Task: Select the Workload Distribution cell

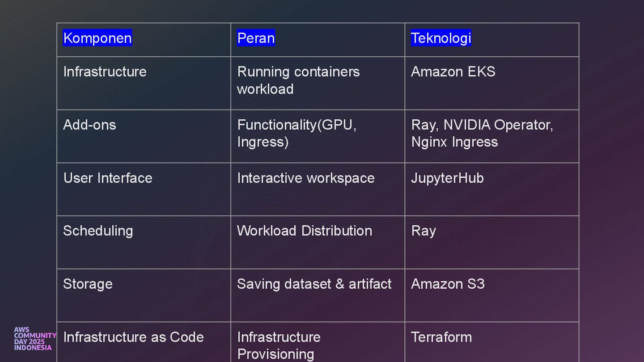Action: (305, 231)
